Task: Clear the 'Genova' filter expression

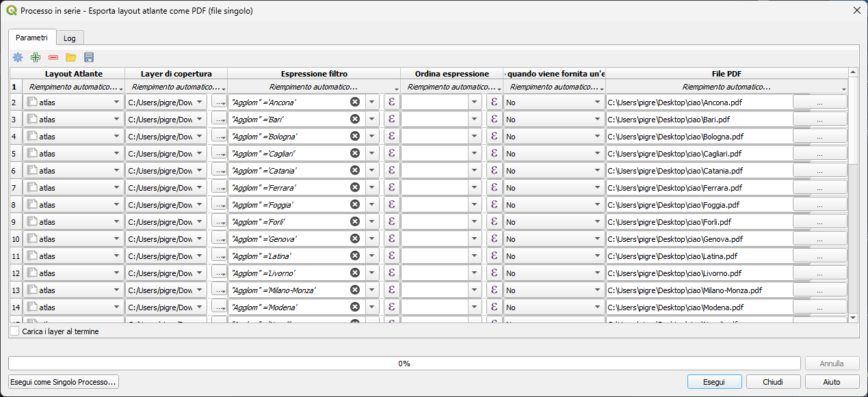Action: coord(354,238)
